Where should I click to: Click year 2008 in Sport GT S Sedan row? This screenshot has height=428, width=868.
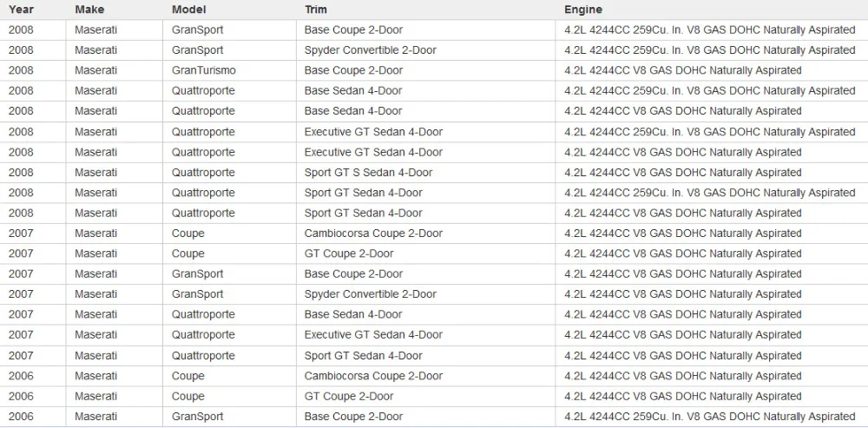(x=21, y=172)
